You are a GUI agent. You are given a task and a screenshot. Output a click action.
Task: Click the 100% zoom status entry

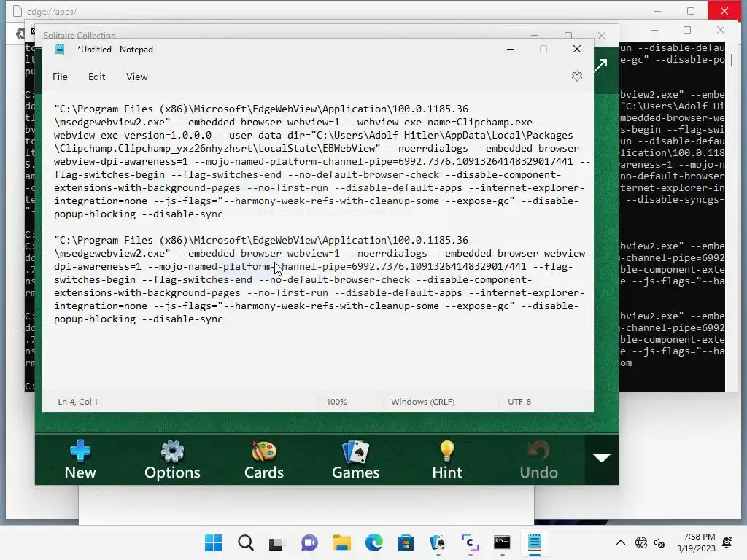coord(336,402)
